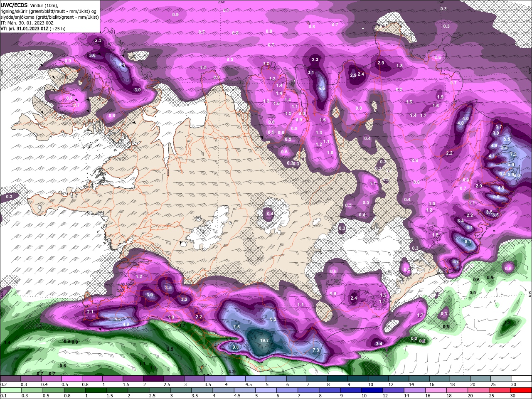
Task: Click the 19.7 precipitation value on the south coast
Action: click(264, 340)
